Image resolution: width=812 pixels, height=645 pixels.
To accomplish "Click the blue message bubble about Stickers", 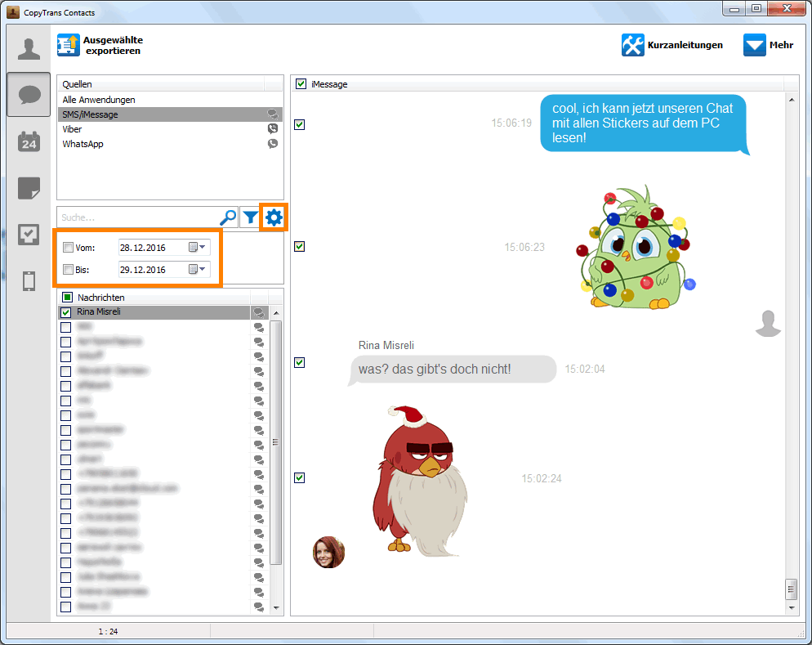I will [644, 123].
